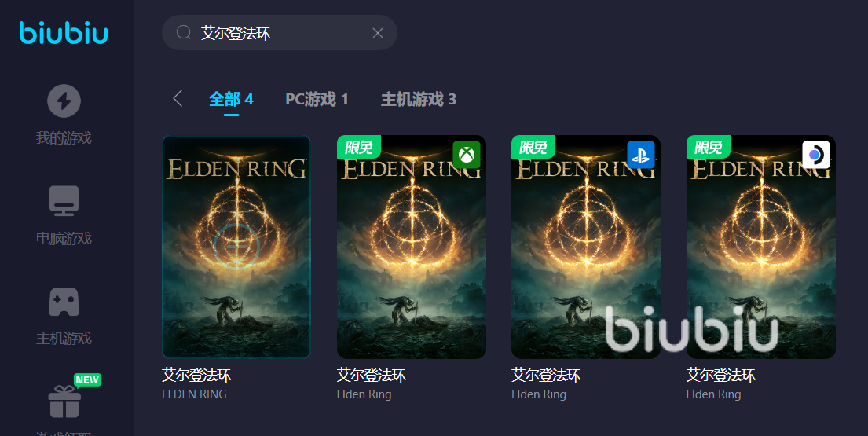Click the biubiu logo
868x436 pixels.
pos(64,33)
